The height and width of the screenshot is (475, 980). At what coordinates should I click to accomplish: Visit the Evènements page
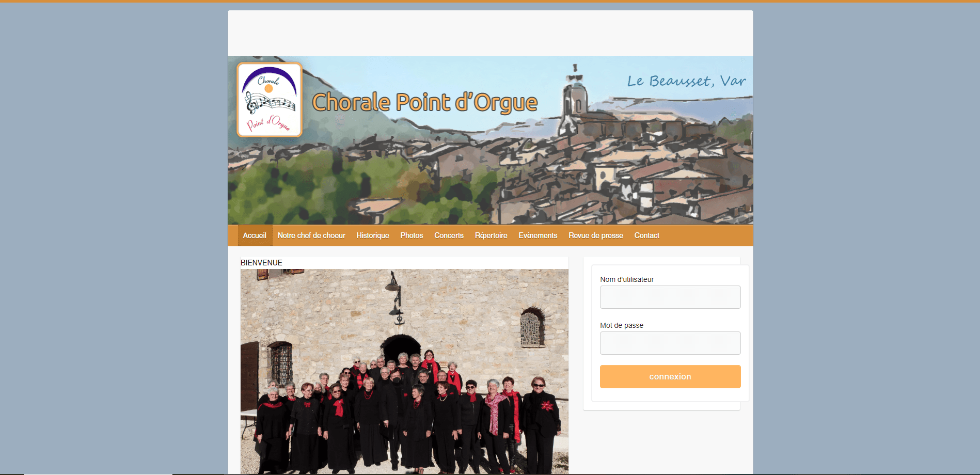coord(538,235)
